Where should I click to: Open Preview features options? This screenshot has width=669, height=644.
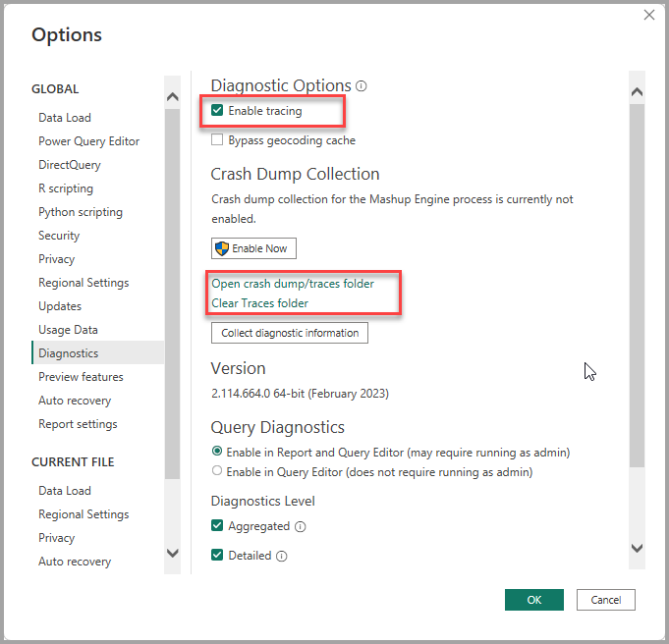81,377
